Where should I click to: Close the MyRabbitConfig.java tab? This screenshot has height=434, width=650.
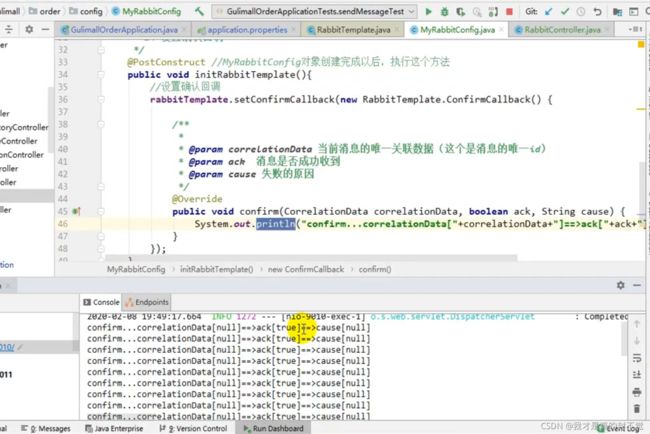[502, 30]
